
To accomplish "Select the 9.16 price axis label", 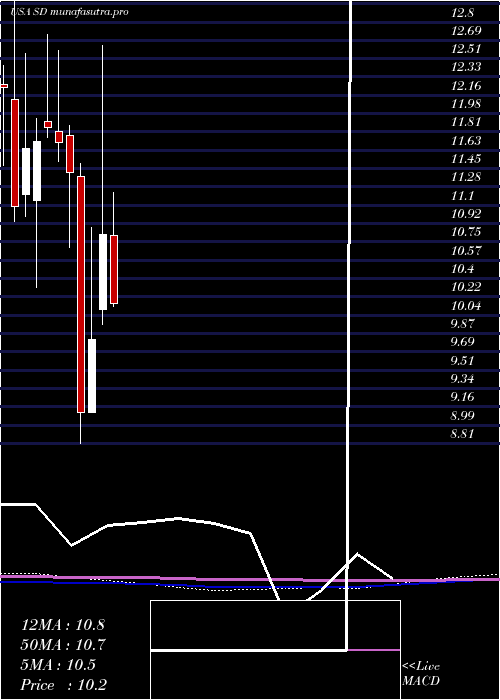I will (462, 397).
